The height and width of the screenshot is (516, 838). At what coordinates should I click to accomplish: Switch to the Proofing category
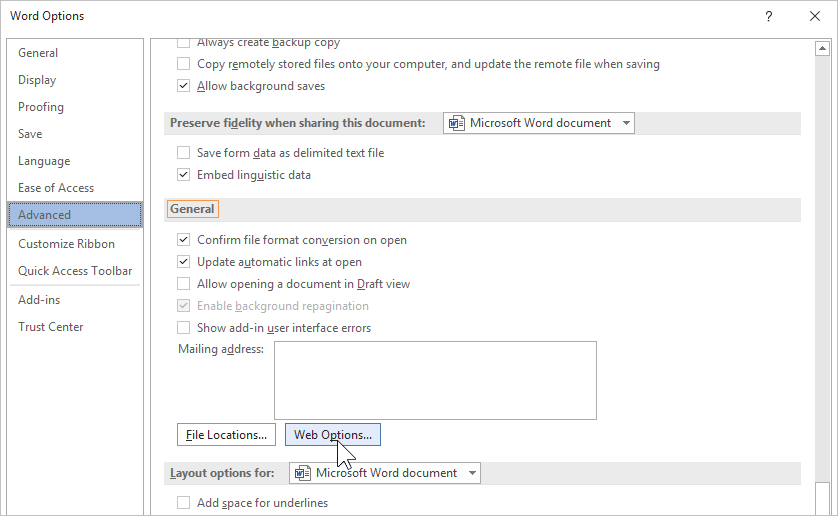pos(41,107)
